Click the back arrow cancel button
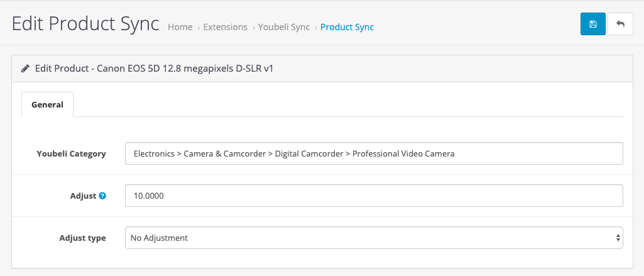The width and height of the screenshot is (644, 276). click(620, 24)
